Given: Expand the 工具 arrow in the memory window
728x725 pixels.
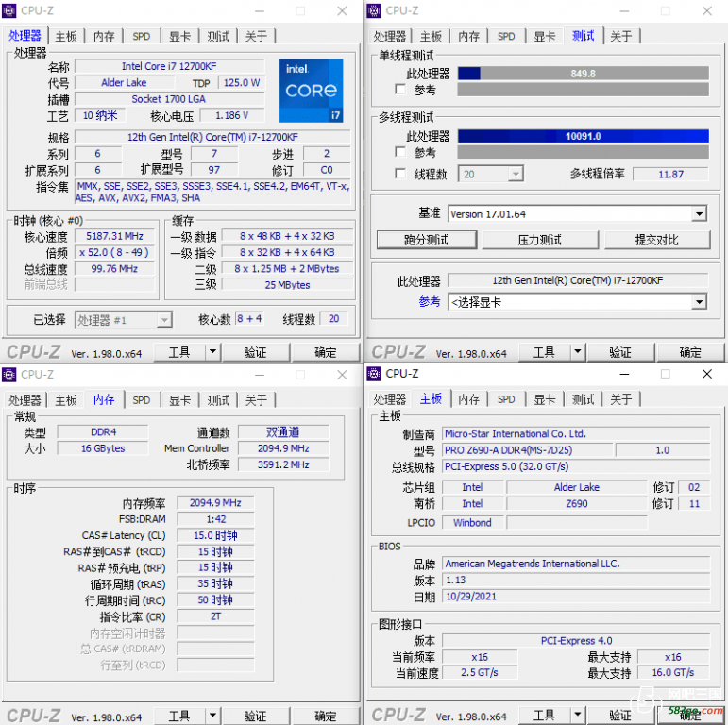Looking at the screenshot, I should (x=212, y=716).
